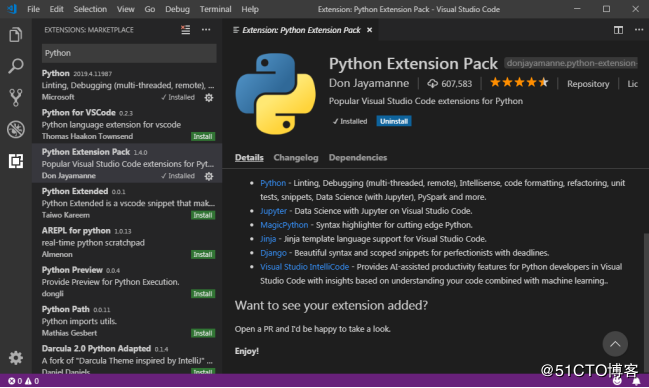
Task: Open the Repository link
Action: tap(588, 84)
